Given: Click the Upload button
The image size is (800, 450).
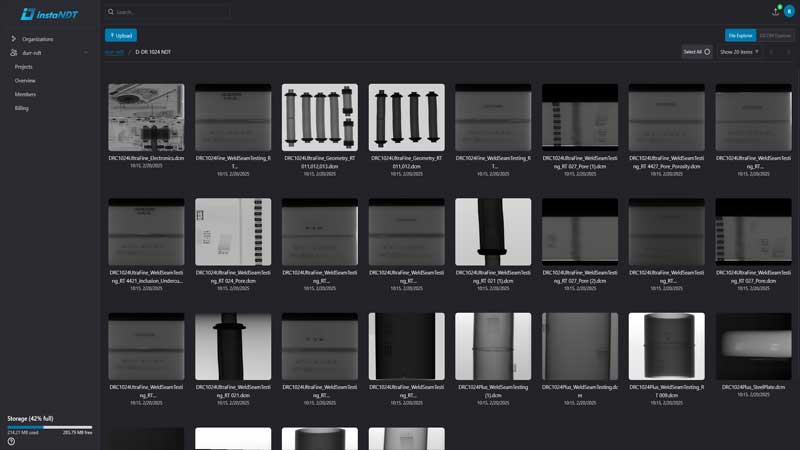Looking at the screenshot, I should pos(121,35).
